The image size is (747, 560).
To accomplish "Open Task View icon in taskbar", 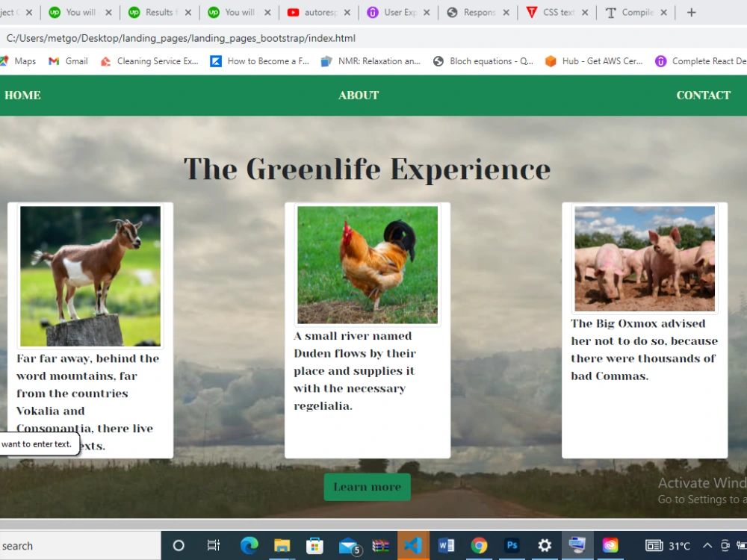I will [x=213, y=545].
